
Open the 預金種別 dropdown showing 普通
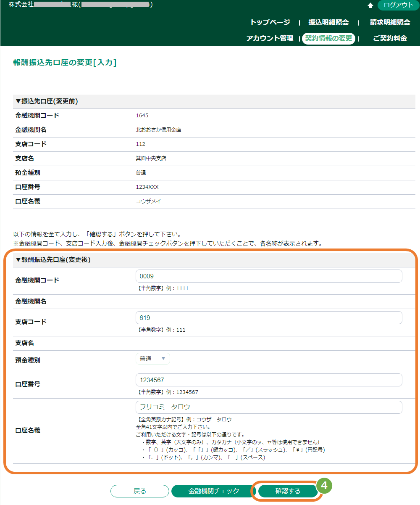coord(153,359)
